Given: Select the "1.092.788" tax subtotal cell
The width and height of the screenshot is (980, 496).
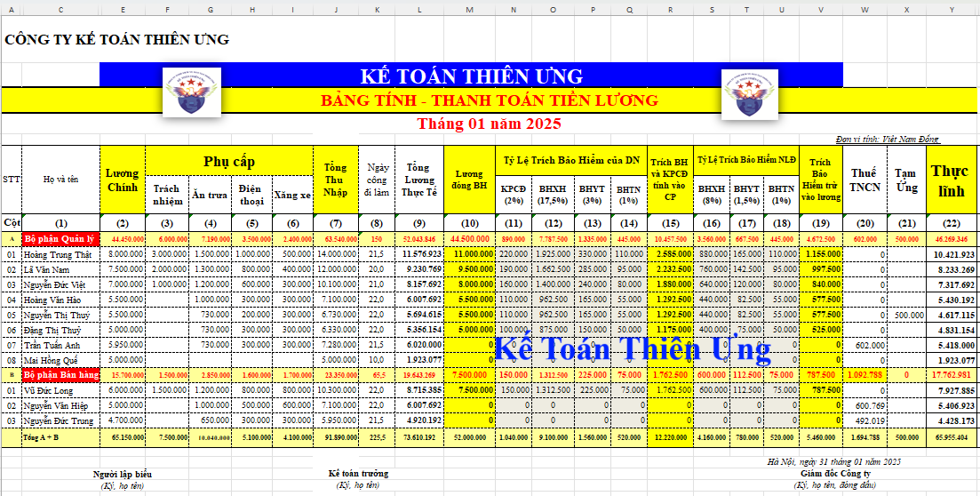Looking at the screenshot, I should (864, 374).
